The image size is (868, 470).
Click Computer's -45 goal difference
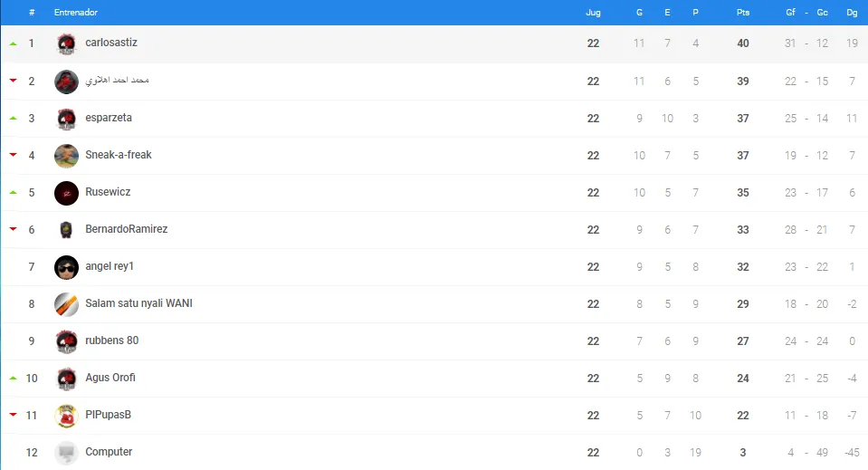tap(852, 452)
